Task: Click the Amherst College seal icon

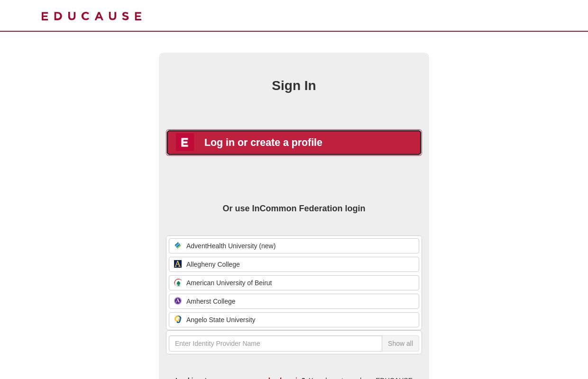Action: point(178,301)
